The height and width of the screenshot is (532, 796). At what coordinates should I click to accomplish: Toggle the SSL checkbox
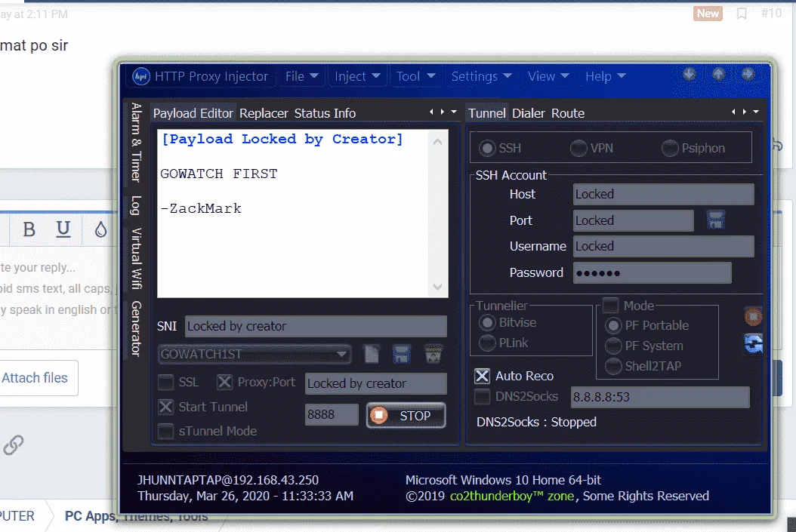point(165,382)
